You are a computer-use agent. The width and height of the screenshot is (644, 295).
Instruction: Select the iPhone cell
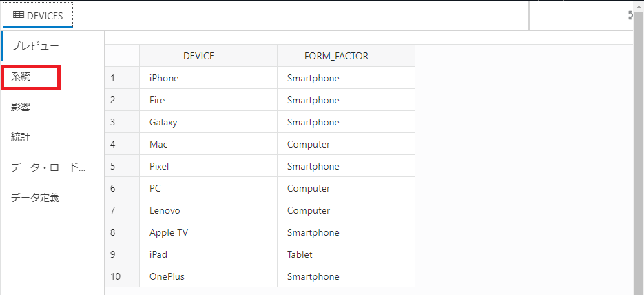[x=164, y=78]
